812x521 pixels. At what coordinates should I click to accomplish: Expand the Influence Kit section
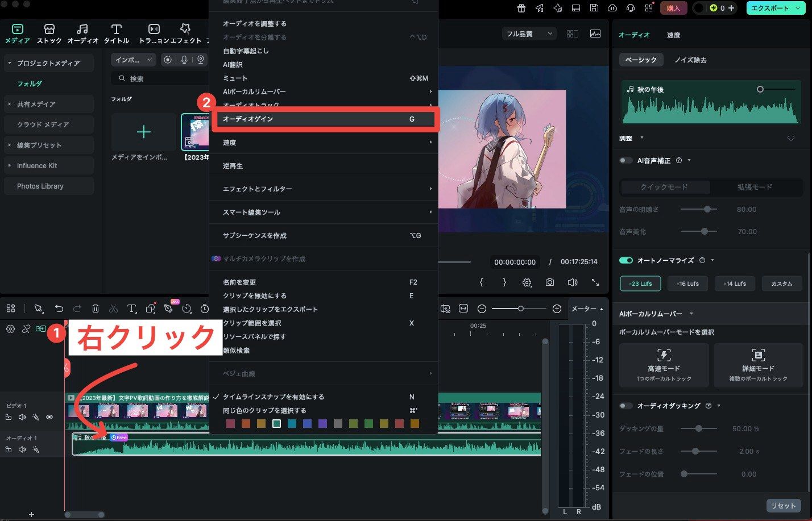pyautogui.click(x=10, y=166)
